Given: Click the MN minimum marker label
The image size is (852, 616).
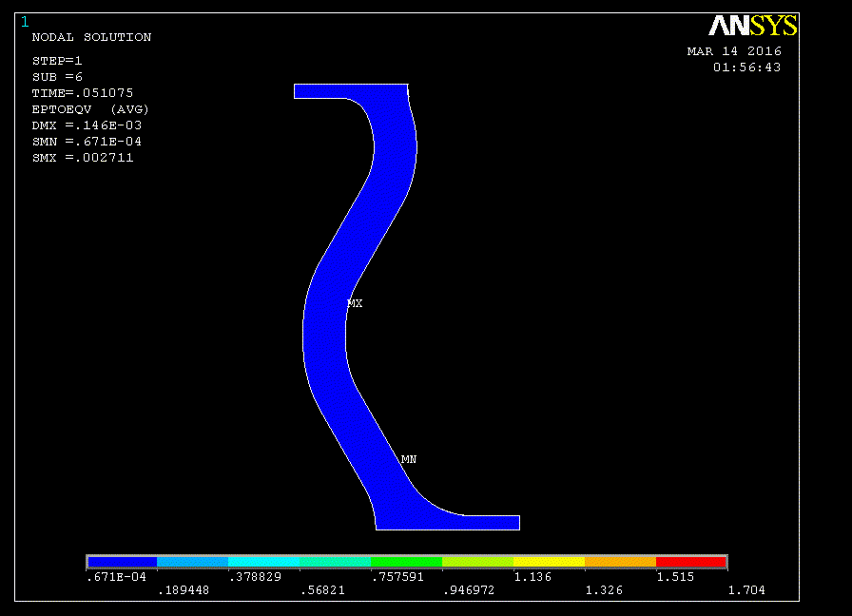Looking at the screenshot, I should 409,459.
